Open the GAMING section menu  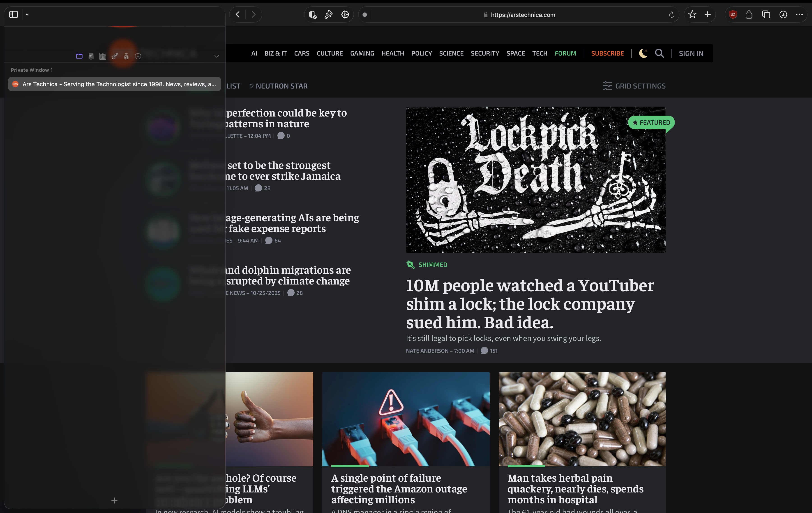coord(362,53)
